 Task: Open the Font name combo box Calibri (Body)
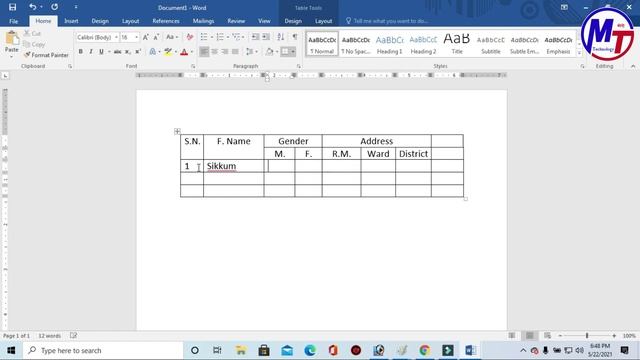tap(97, 37)
